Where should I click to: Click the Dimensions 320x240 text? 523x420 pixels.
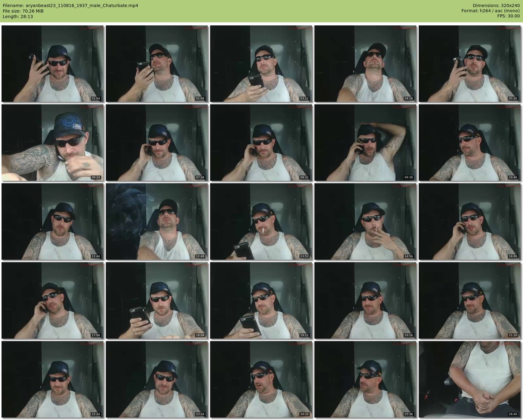tap(496, 6)
